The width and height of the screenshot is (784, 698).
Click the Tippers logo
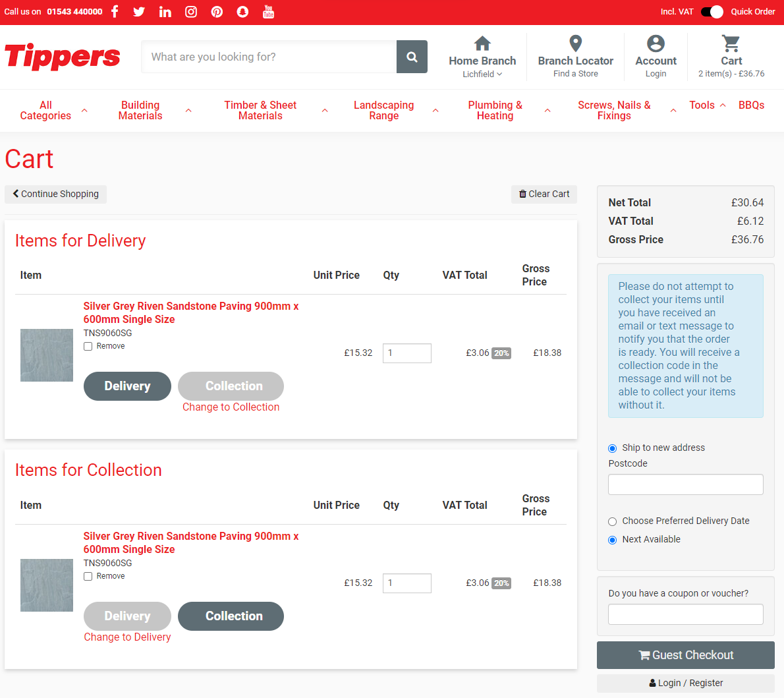point(63,57)
